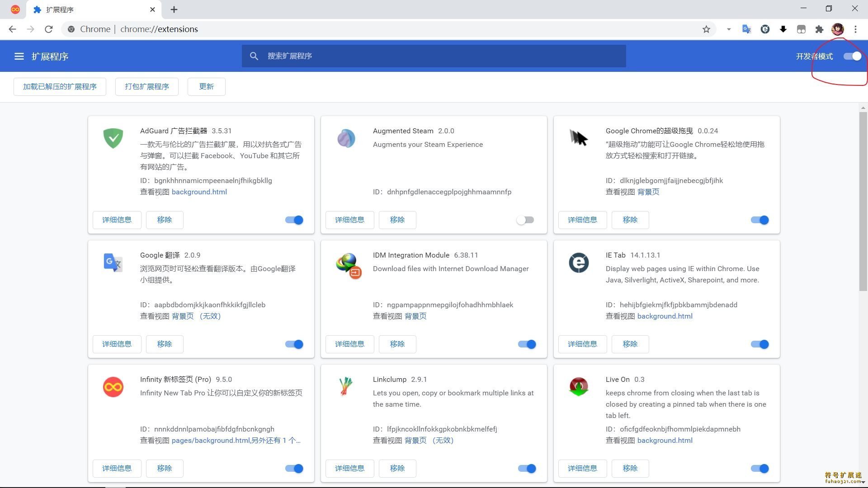Open the extensions puzzle-piece menu
868x488 pixels.
pos(819,29)
